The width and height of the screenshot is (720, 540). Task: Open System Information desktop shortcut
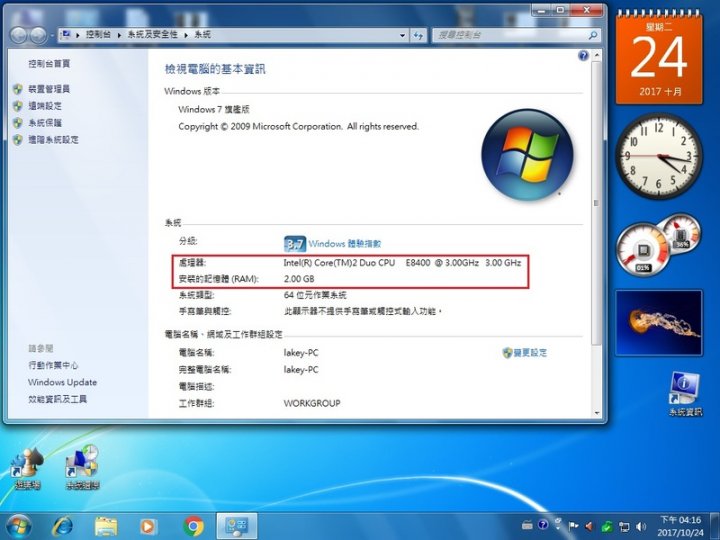tap(685, 394)
